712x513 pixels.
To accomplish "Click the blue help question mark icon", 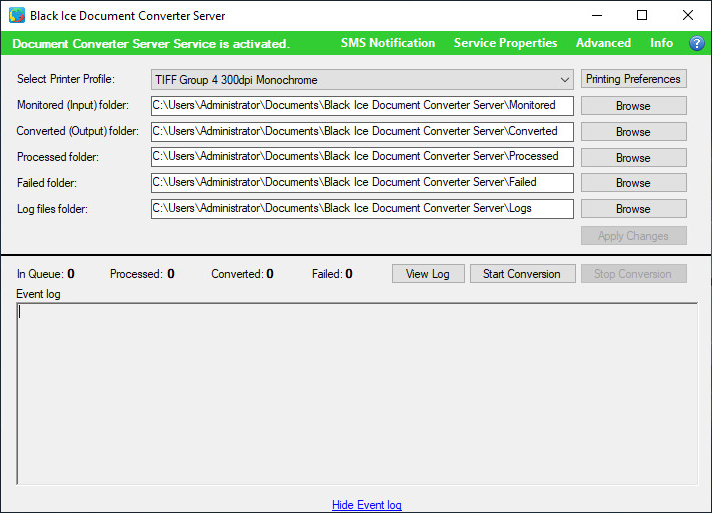I will [x=697, y=43].
